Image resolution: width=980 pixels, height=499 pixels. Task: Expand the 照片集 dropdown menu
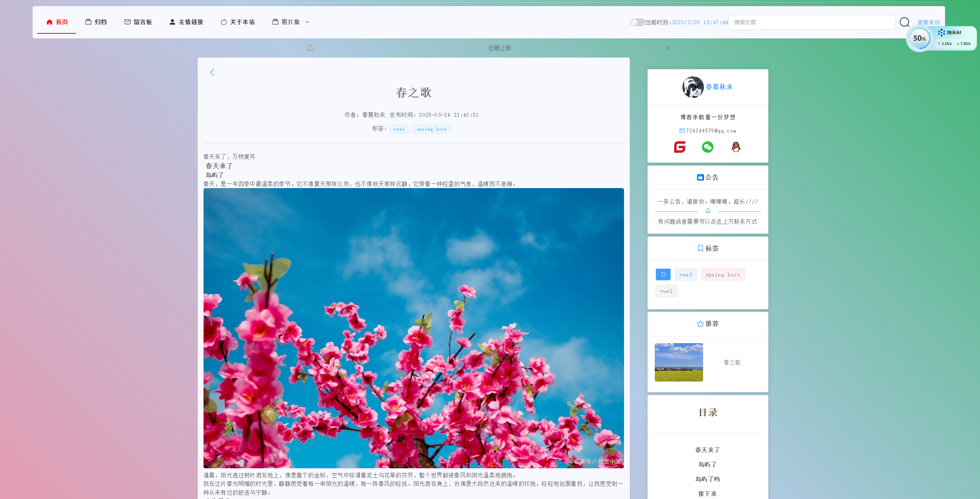[x=291, y=22]
